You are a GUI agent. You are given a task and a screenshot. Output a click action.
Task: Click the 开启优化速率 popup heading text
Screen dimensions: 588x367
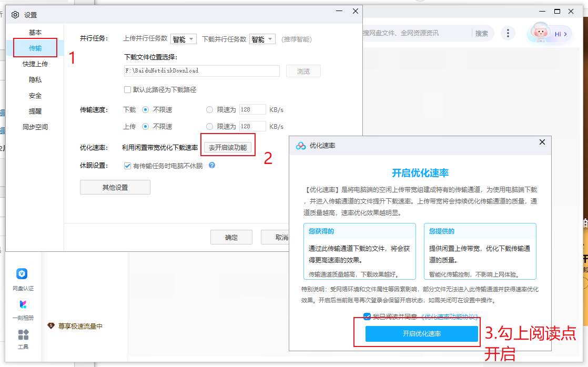(420, 173)
